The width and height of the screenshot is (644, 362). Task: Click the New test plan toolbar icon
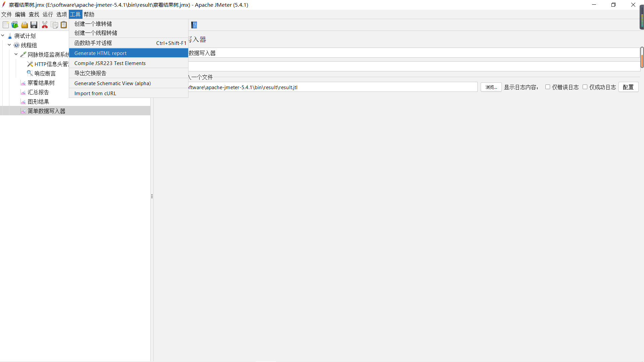tap(6, 25)
